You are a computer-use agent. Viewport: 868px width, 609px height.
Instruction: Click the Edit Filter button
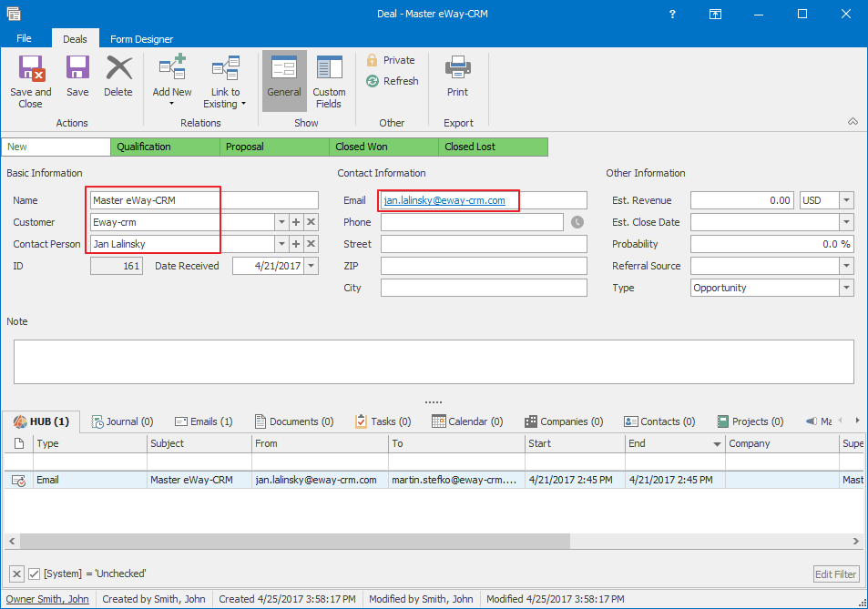click(x=836, y=574)
